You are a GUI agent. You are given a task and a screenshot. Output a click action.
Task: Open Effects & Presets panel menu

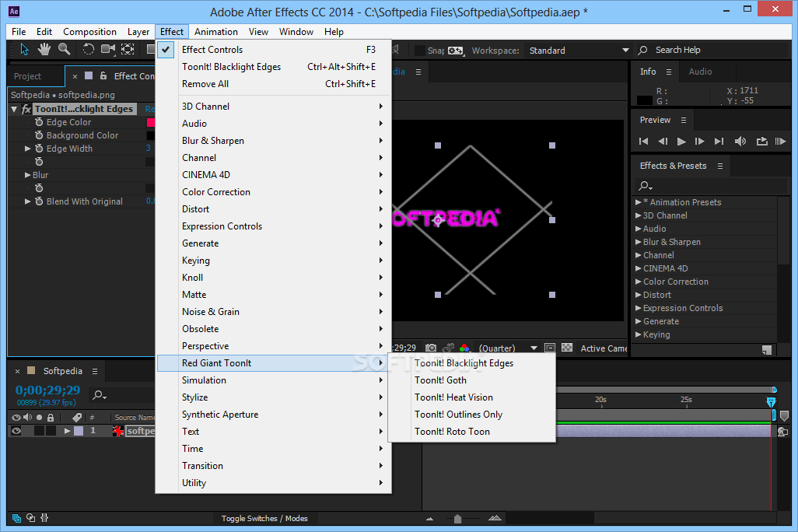(720, 166)
